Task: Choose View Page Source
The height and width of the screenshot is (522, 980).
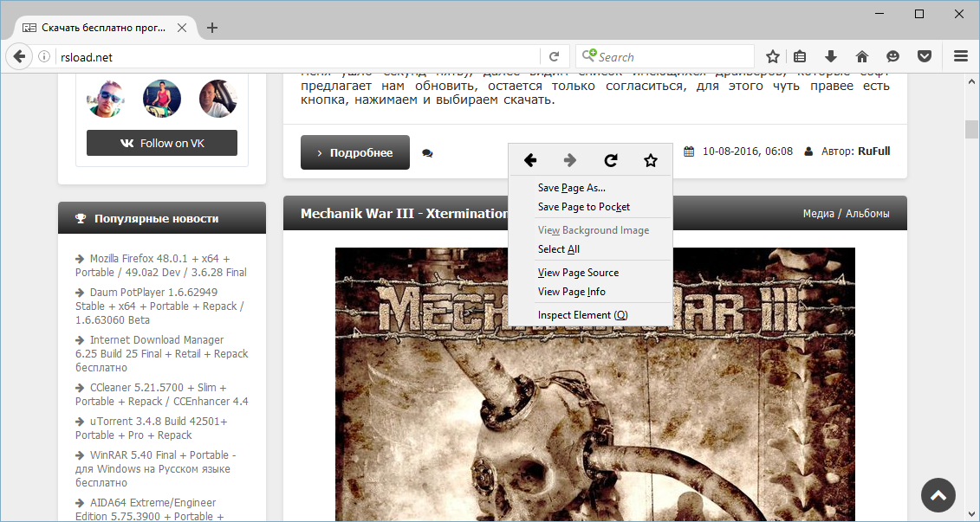Action: pos(591,273)
